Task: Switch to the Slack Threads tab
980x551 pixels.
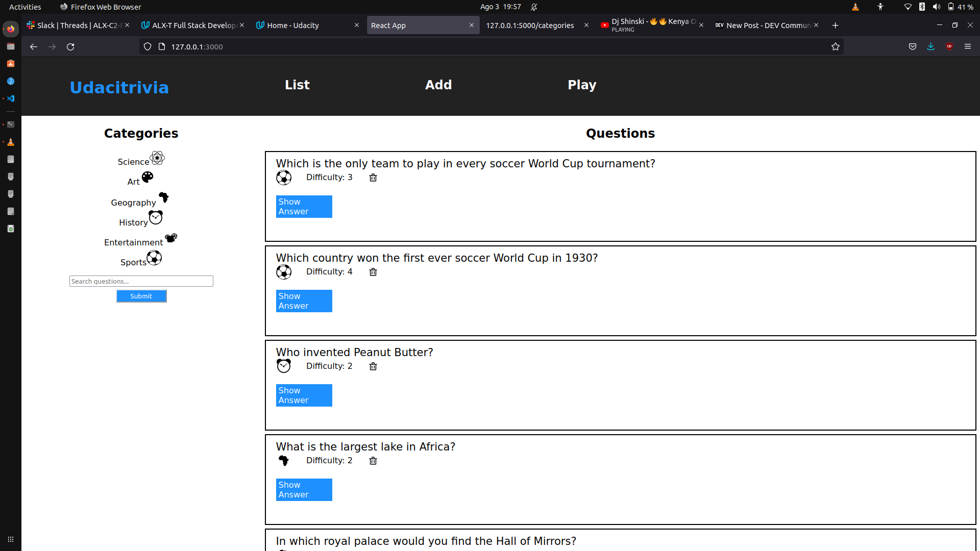Action: coord(78,25)
